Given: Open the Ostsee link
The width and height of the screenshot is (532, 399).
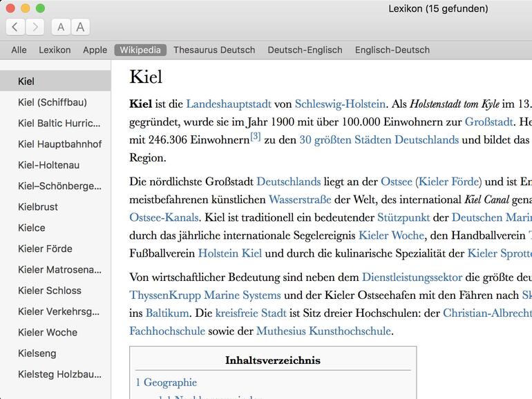Looking at the screenshot, I should pyautogui.click(x=397, y=182).
